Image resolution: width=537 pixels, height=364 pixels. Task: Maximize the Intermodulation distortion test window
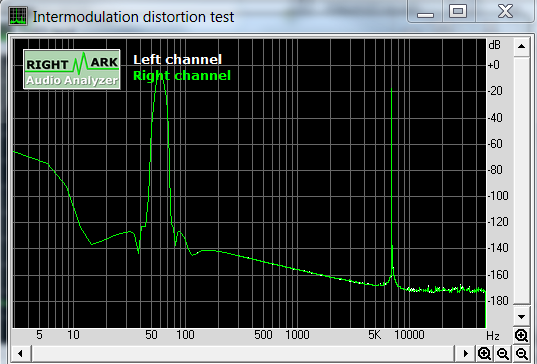pos(458,11)
